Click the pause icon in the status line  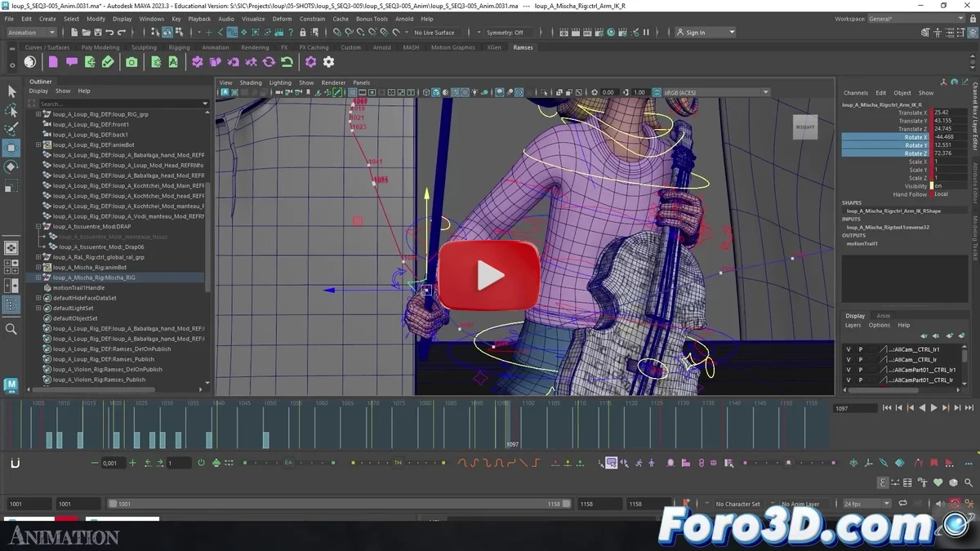(646, 33)
